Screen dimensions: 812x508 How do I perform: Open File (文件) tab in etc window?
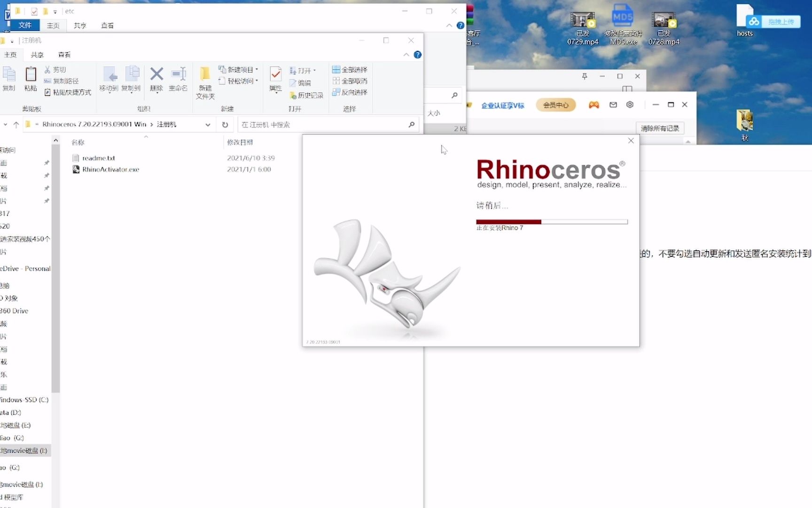[25, 25]
